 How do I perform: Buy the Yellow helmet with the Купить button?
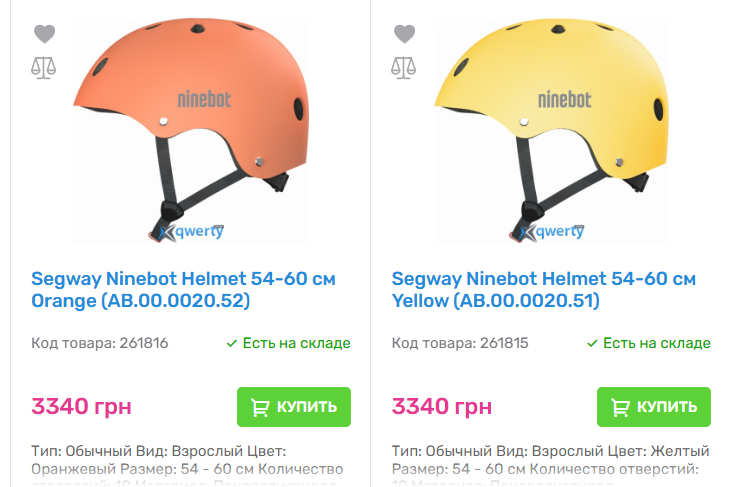coord(654,407)
